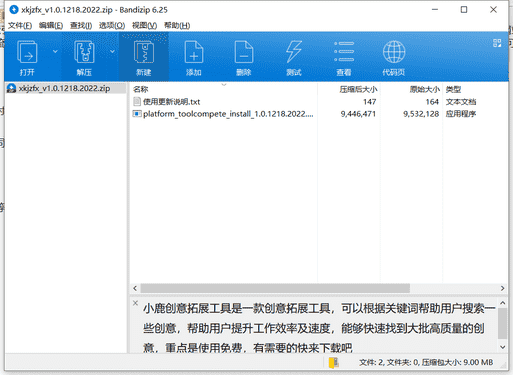This screenshot has height=375, width=513.
Task: Click the Open (打开) toolbar icon
Action: [x=27, y=52]
